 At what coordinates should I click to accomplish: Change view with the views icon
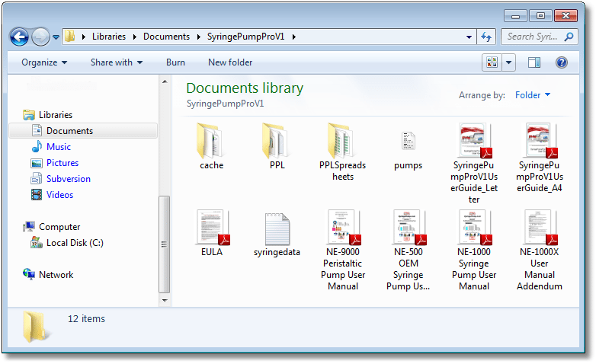[492, 62]
